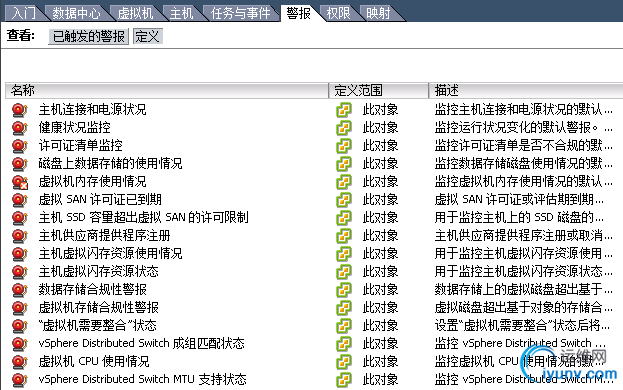
Task: Select vSphere Distributed Switch 成组匹配状态 alarm
Action: pyautogui.click(x=141, y=344)
